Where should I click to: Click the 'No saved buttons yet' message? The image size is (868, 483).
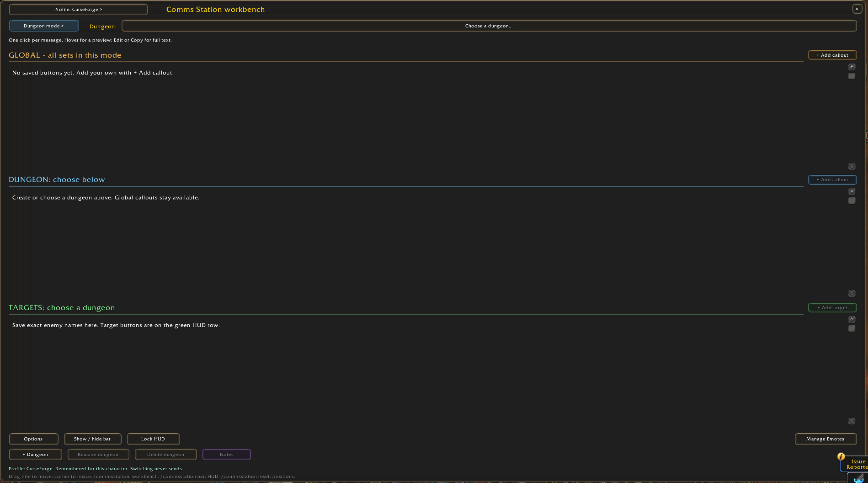(x=93, y=73)
